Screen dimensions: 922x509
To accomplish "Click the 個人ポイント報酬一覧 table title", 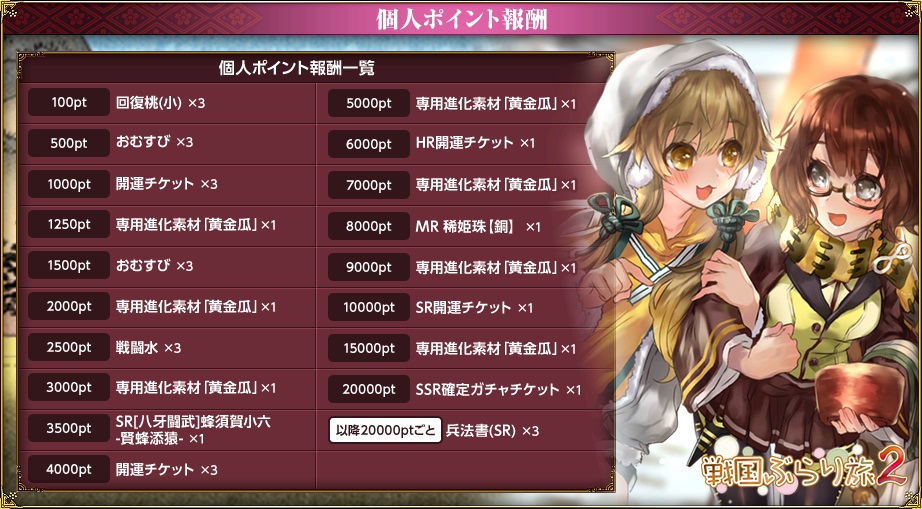I will pos(296,69).
